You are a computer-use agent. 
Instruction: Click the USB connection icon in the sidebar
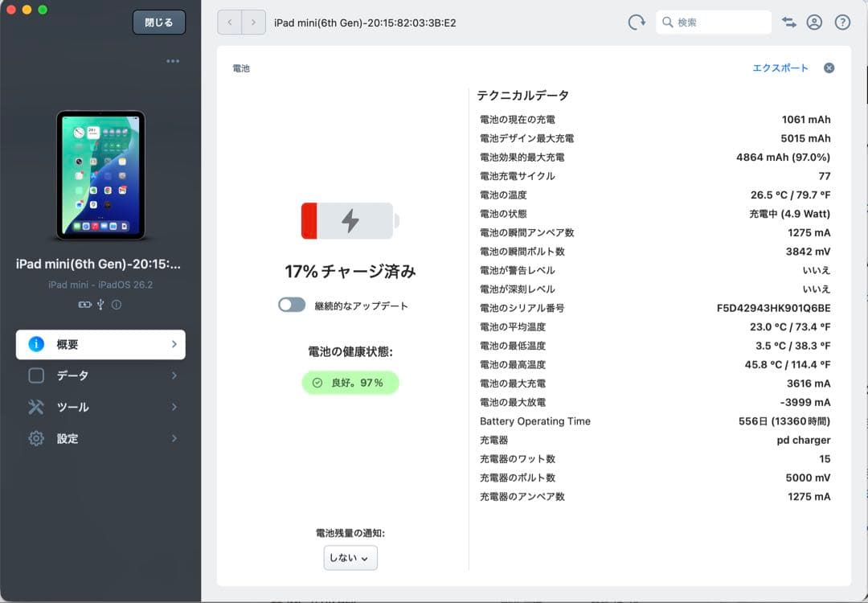pos(100,304)
